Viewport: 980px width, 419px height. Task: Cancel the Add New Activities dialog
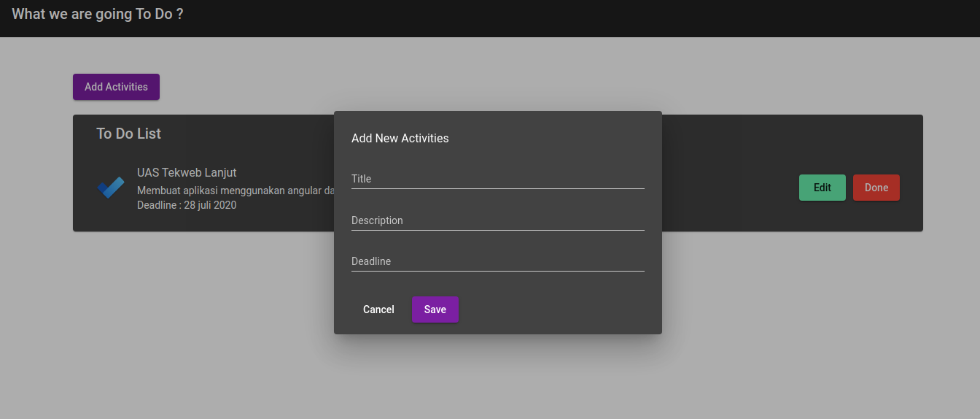pyautogui.click(x=378, y=310)
